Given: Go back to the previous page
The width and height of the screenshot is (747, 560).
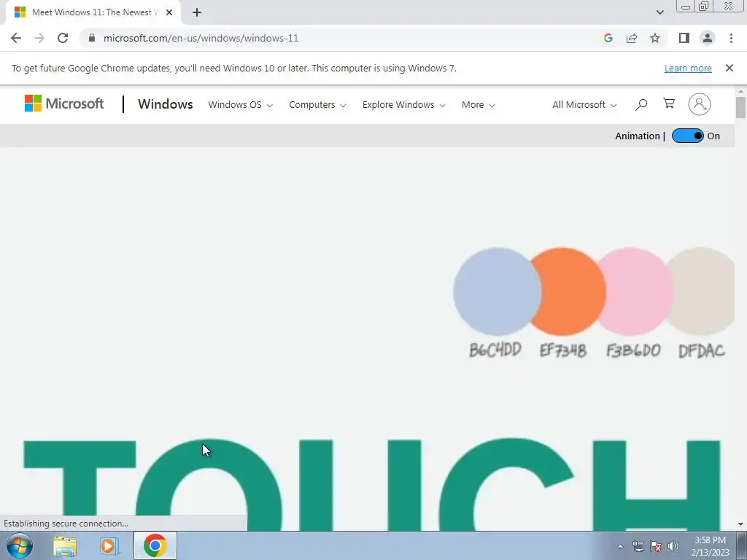Looking at the screenshot, I should click(x=16, y=38).
